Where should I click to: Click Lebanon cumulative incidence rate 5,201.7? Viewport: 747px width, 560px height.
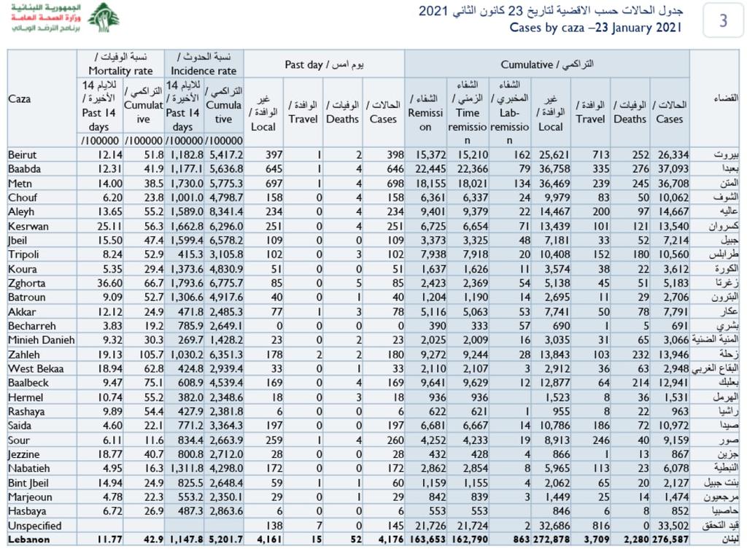226,540
